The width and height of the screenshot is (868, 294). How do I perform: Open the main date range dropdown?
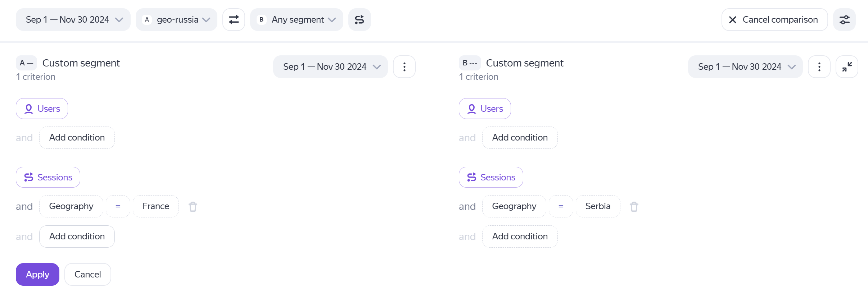(73, 20)
